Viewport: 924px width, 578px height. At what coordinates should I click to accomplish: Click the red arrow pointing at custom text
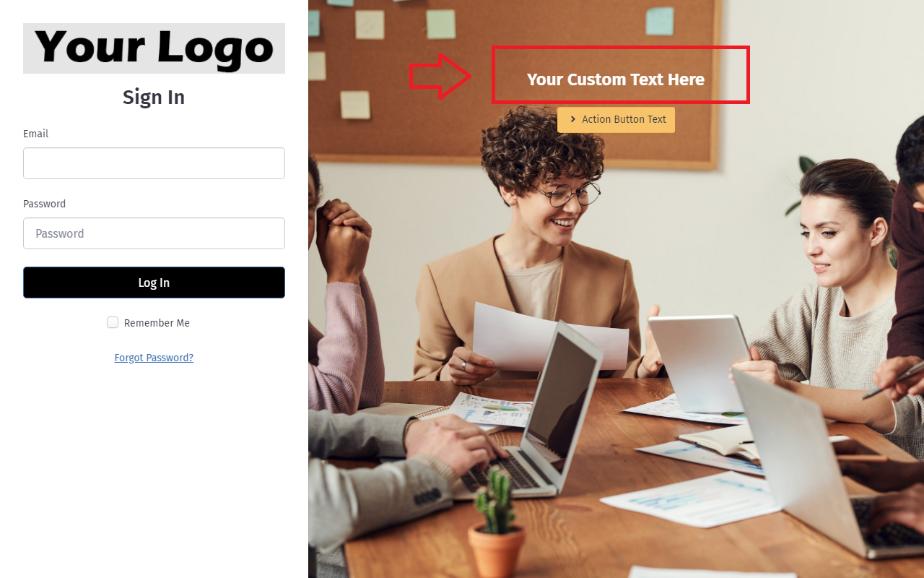[x=440, y=75]
